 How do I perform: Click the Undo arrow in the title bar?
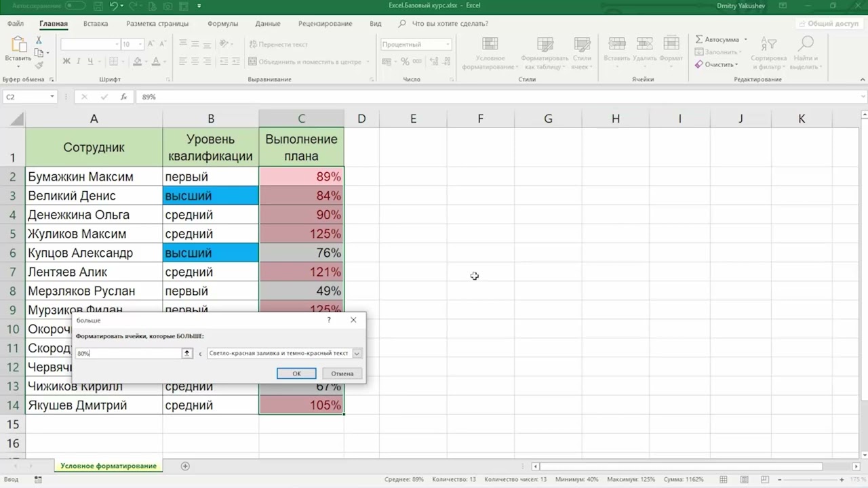point(114,5)
